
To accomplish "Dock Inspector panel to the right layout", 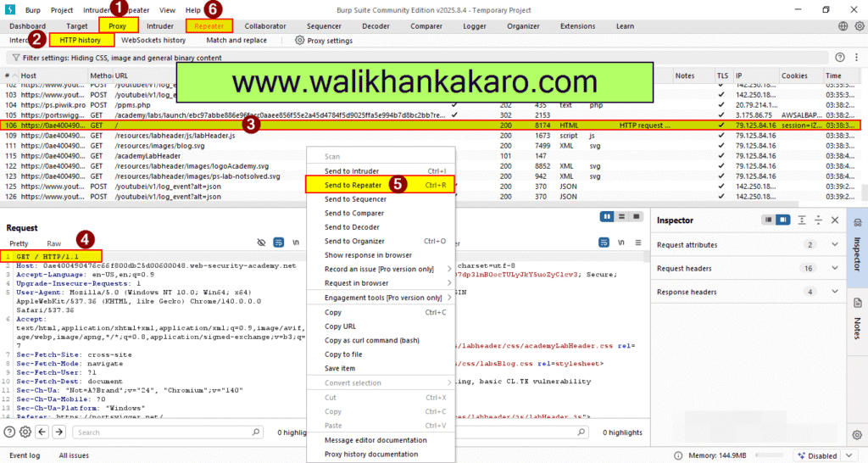I will pyautogui.click(x=782, y=220).
